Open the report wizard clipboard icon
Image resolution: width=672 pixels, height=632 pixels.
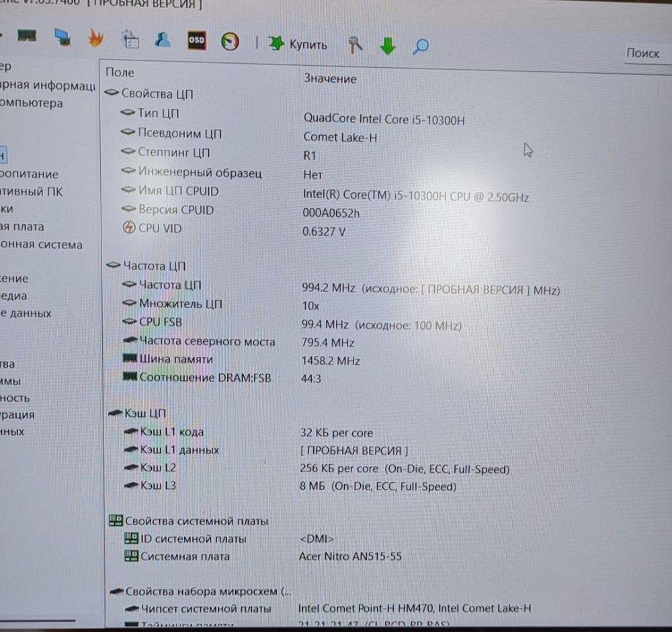point(130,40)
